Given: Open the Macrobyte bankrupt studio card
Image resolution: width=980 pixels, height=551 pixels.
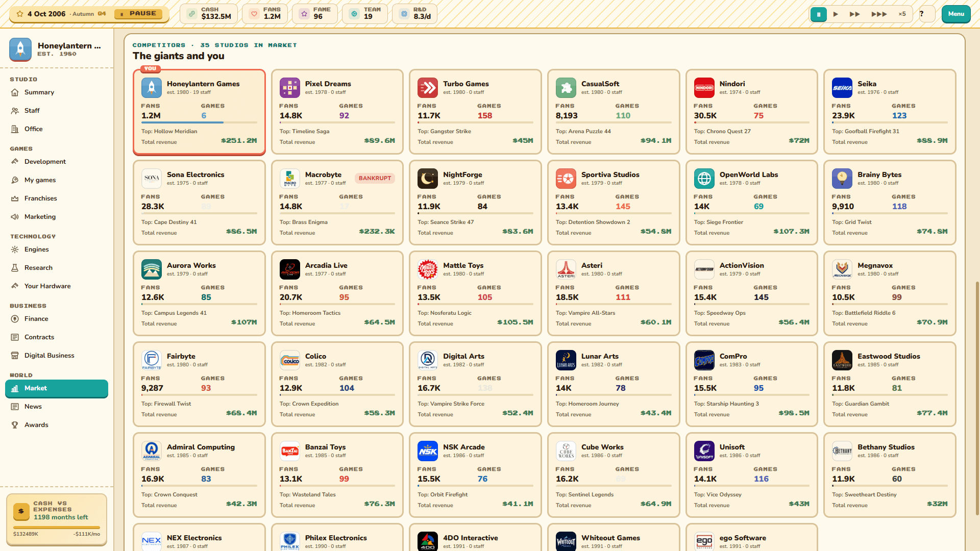Looking at the screenshot, I should pos(337,203).
